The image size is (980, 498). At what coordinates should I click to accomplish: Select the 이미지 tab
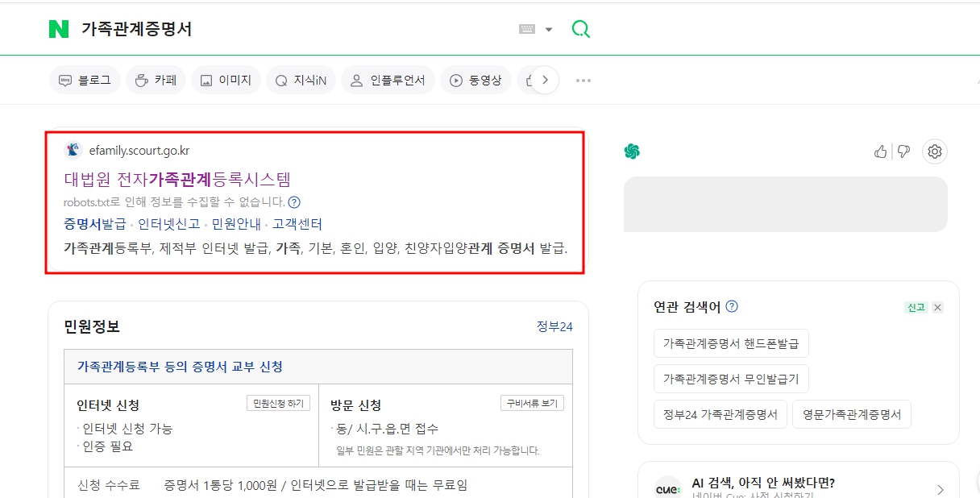[226, 80]
